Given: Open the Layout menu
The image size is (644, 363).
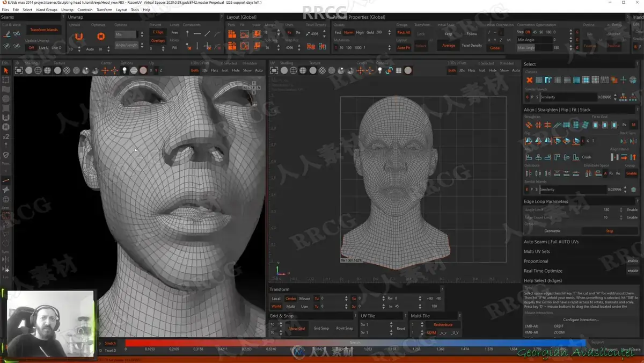Looking at the screenshot, I should tap(122, 10).
